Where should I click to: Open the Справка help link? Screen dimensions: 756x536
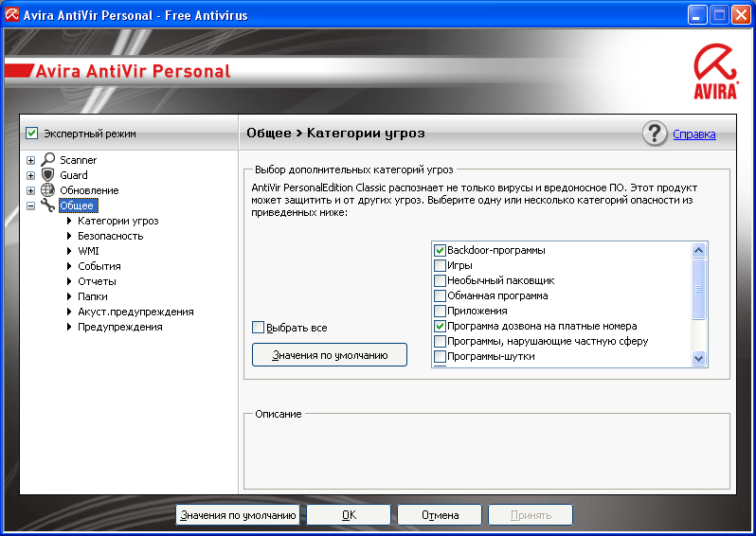(693, 134)
